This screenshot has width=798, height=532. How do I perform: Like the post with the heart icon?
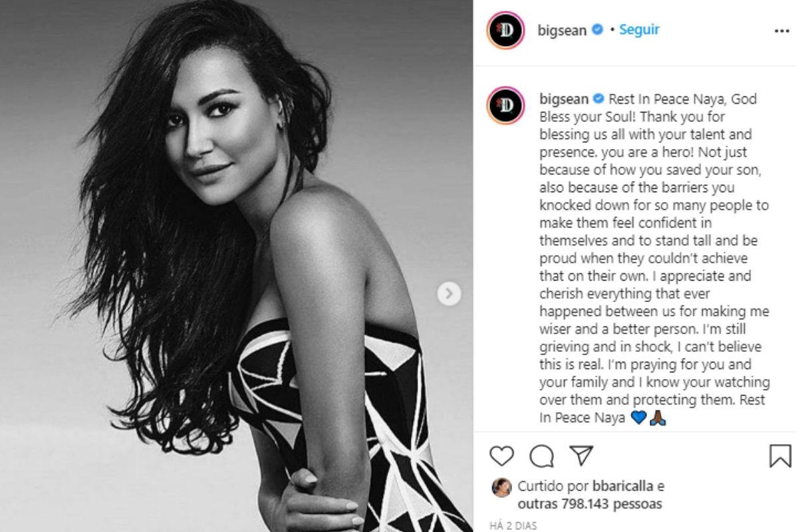(502, 456)
